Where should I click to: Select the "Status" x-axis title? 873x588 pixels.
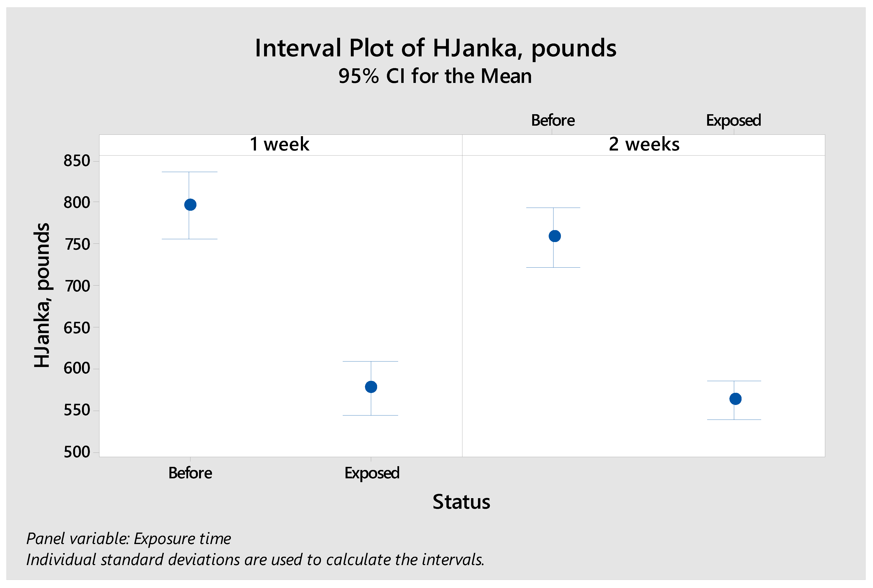(x=461, y=502)
